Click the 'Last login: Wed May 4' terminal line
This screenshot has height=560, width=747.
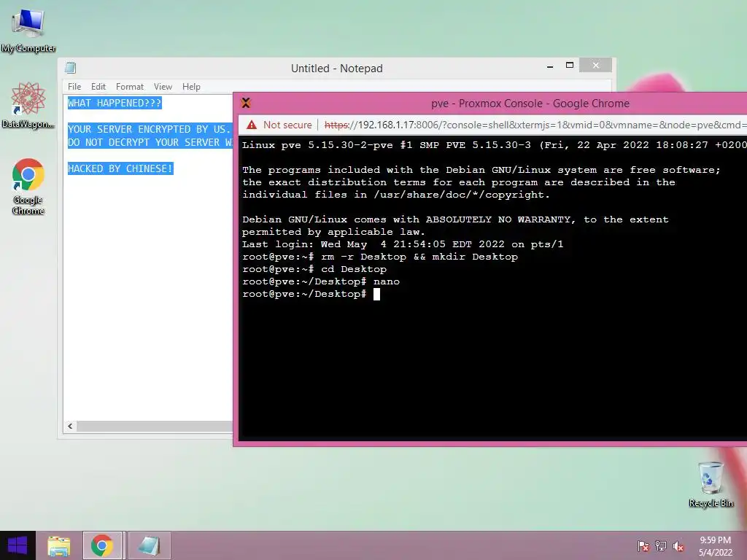(403, 244)
